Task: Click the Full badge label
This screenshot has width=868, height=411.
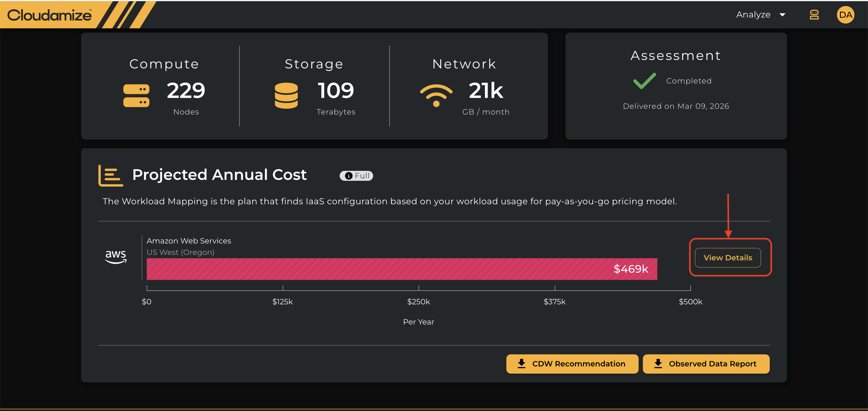Action: click(x=356, y=176)
